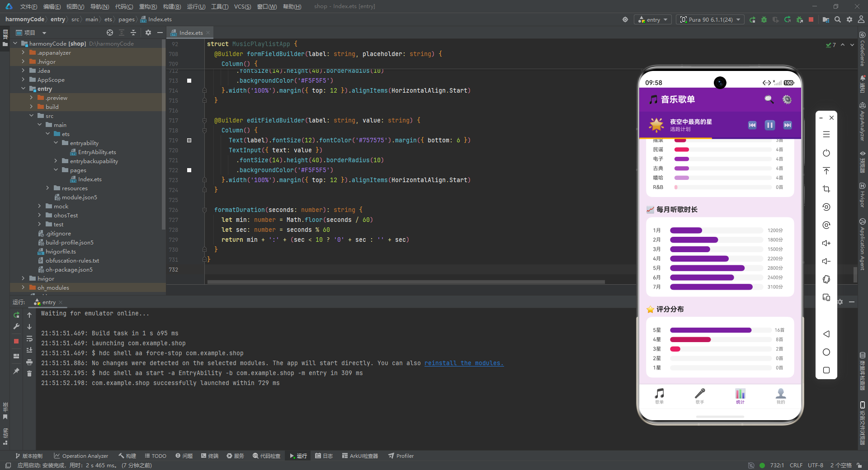Toggle scroll-to-end in run console
868x470 pixels.
coord(29,350)
